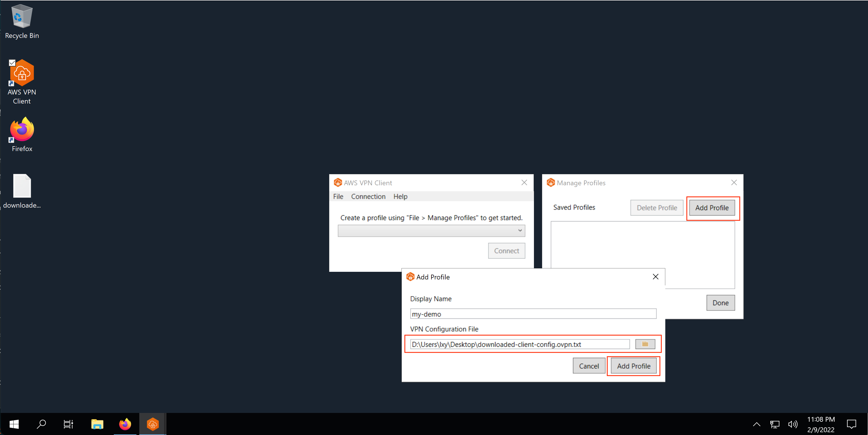Close the Manage Profiles window
Viewport: 868px width, 435px height.
(x=734, y=182)
